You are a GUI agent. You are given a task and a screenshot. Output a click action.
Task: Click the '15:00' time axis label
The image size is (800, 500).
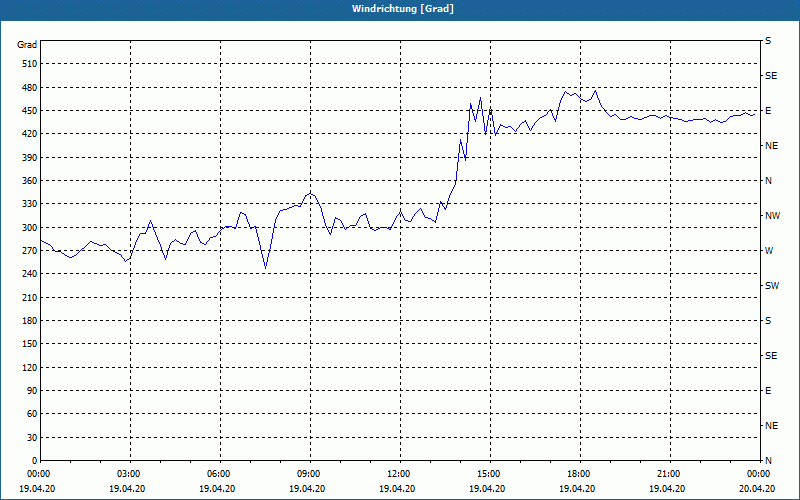pos(490,473)
